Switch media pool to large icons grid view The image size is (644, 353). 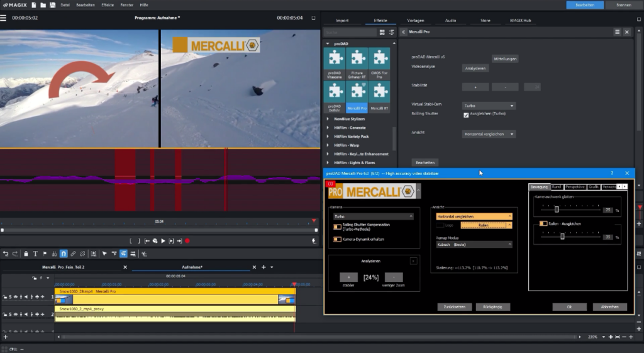[382, 32]
